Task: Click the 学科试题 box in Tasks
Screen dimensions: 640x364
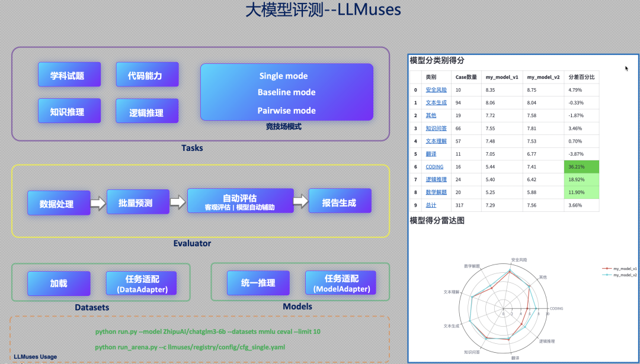Action: click(69, 75)
